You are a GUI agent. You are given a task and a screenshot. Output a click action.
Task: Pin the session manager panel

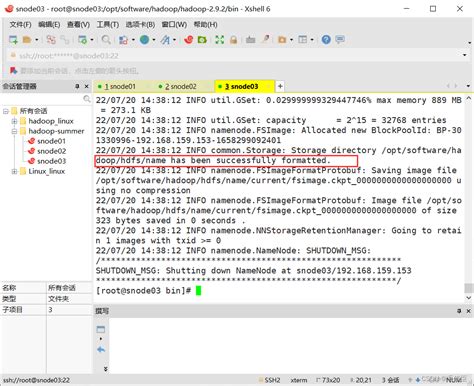(x=77, y=86)
